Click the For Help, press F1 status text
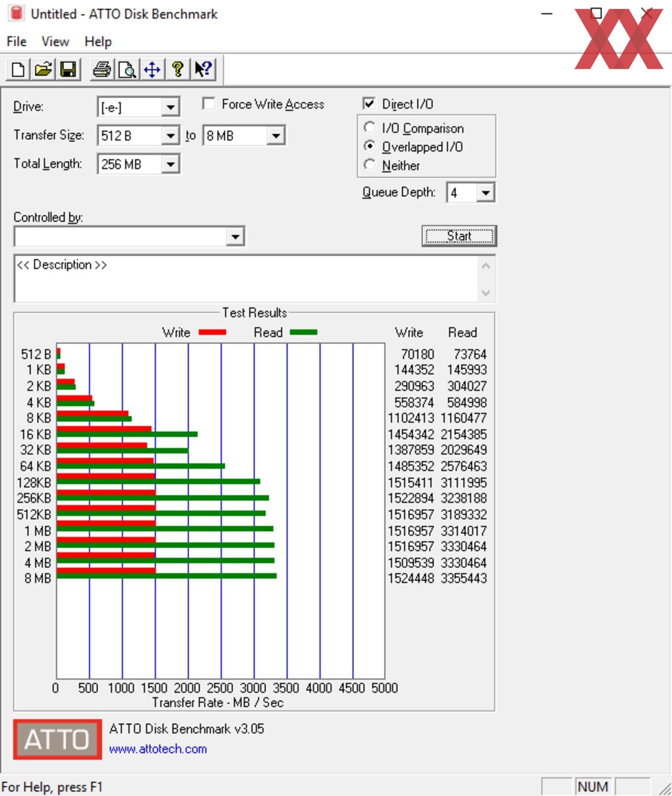This screenshot has height=796, width=672. pos(52,787)
